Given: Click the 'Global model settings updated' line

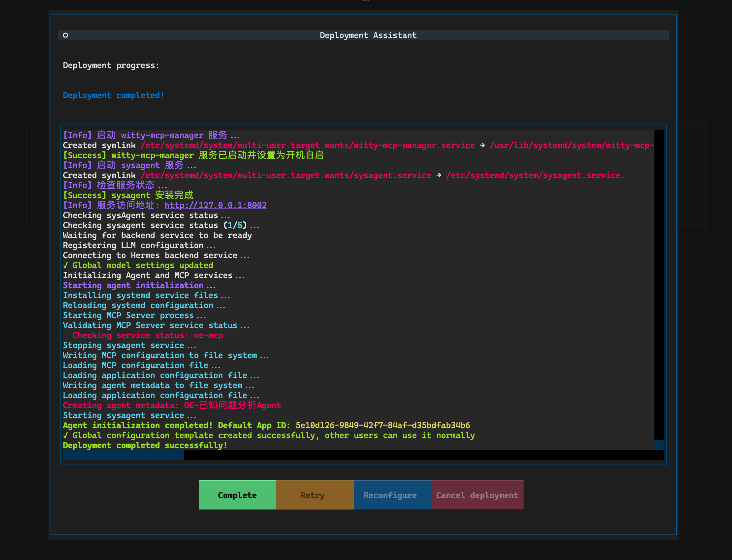Looking at the screenshot, I should point(138,265).
